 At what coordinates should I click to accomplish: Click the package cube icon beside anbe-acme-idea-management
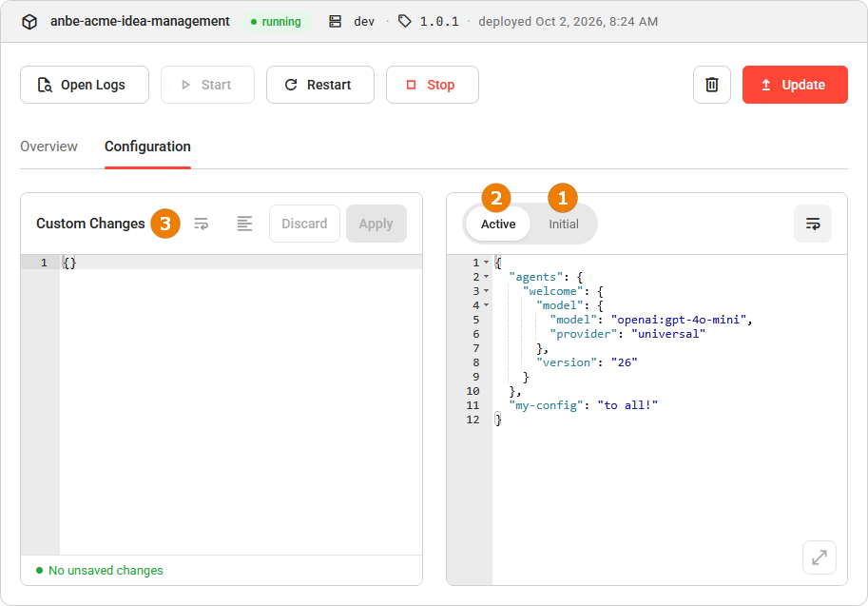coord(29,22)
